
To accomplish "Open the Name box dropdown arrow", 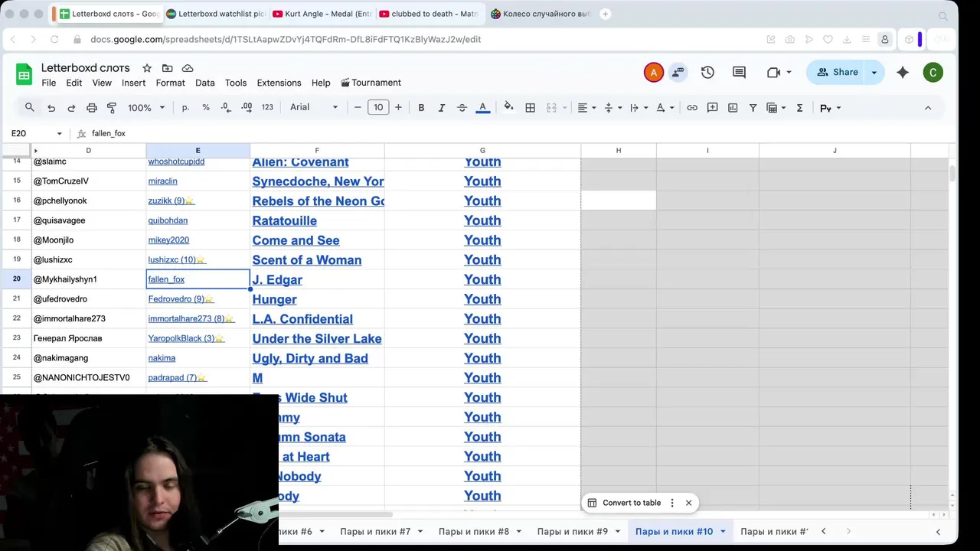I will (59, 134).
